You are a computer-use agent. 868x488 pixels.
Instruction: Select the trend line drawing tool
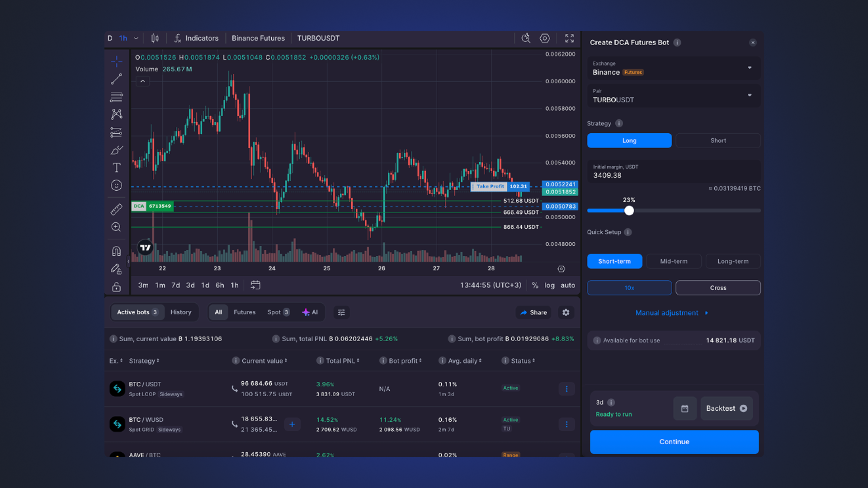116,79
